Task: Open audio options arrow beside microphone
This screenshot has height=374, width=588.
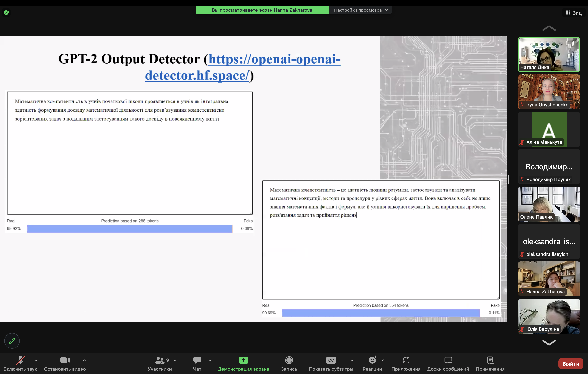Action: (x=36, y=360)
